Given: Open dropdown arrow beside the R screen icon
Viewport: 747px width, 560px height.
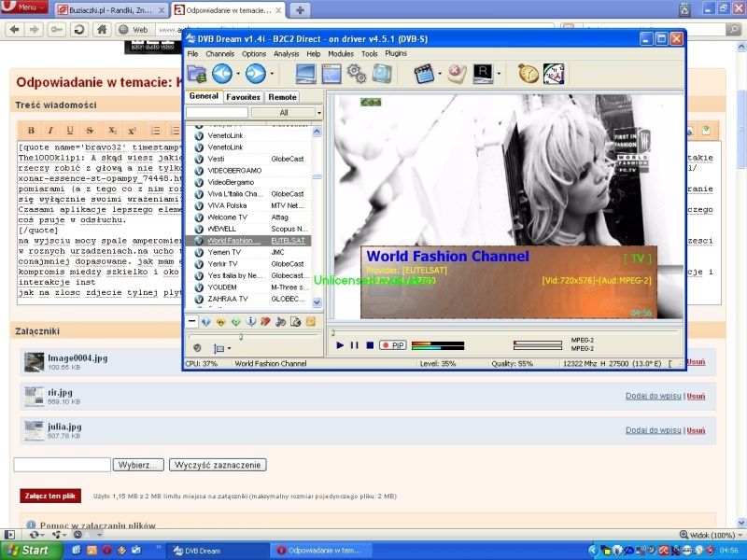Looking at the screenshot, I should click(x=499, y=75).
